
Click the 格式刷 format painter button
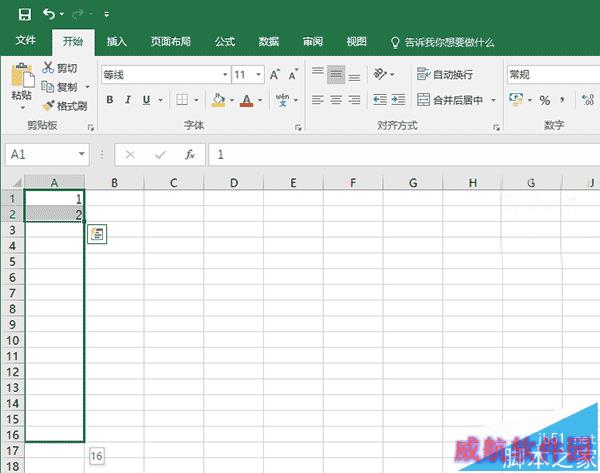coord(64,106)
